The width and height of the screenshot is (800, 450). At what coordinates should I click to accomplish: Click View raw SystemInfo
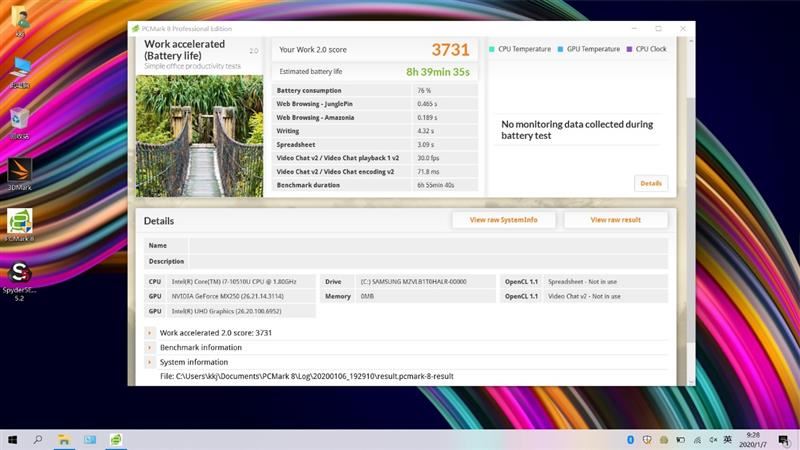504,220
